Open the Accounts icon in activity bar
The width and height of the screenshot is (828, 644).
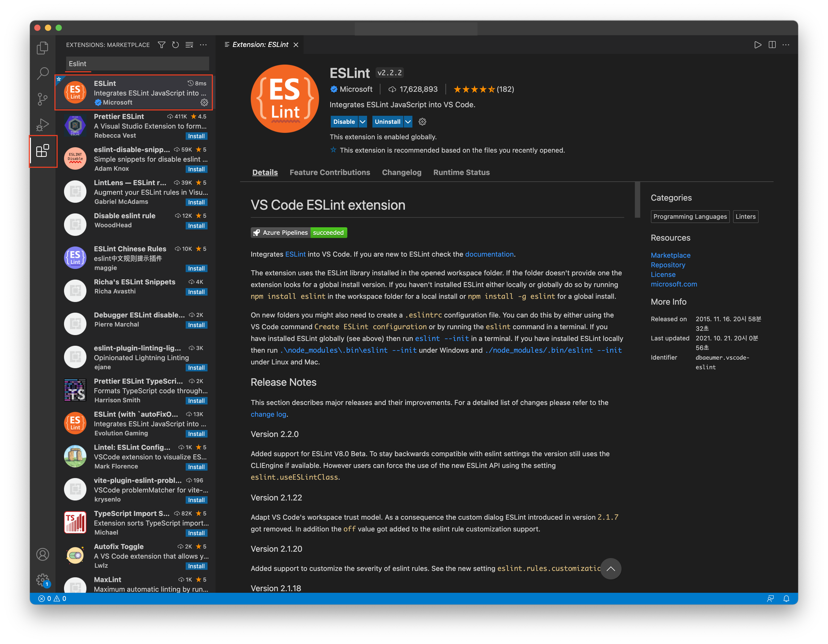pos(42,554)
